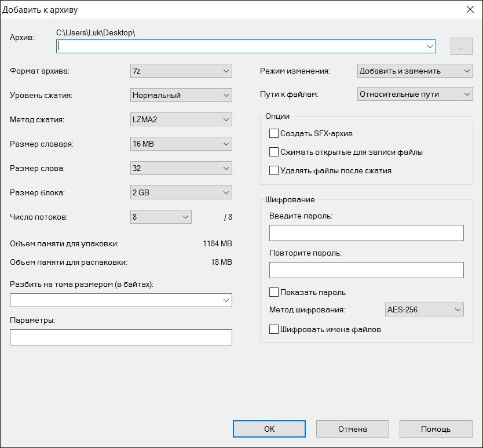This screenshot has height=448, width=483.
Task: Click the 'Шифрование' group title
Action: pos(290,199)
